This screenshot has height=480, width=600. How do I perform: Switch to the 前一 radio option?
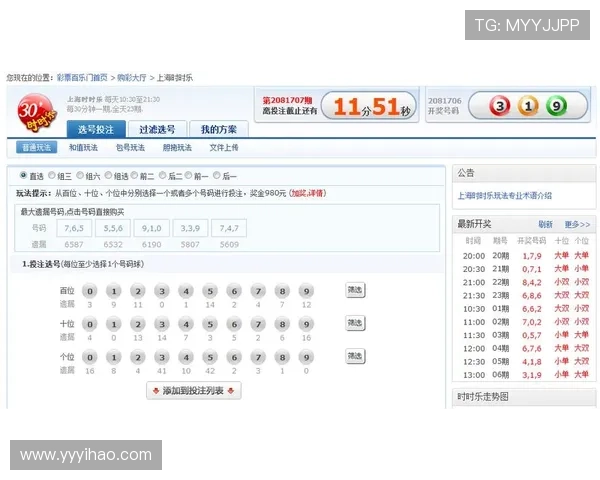tap(188, 175)
